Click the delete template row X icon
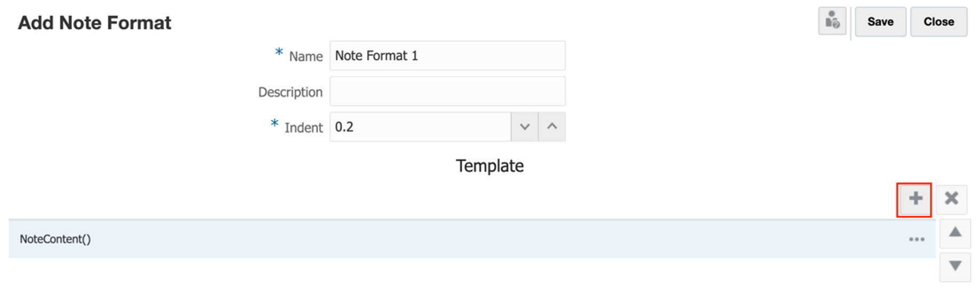 click(951, 199)
